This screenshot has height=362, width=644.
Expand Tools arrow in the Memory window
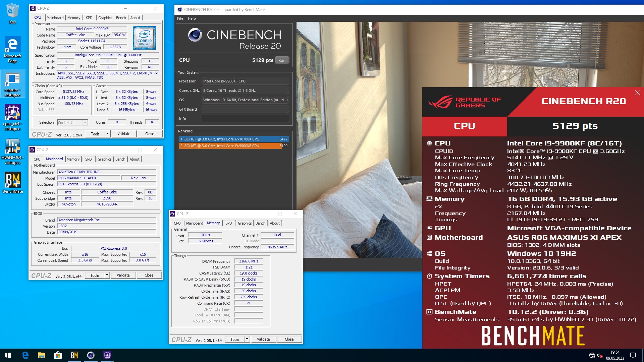[x=247, y=339]
